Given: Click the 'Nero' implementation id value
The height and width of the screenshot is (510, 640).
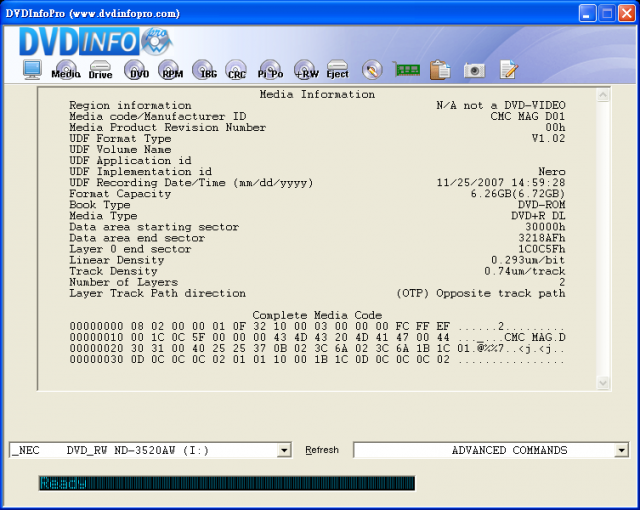Looking at the screenshot, I should click(x=552, y=172).
